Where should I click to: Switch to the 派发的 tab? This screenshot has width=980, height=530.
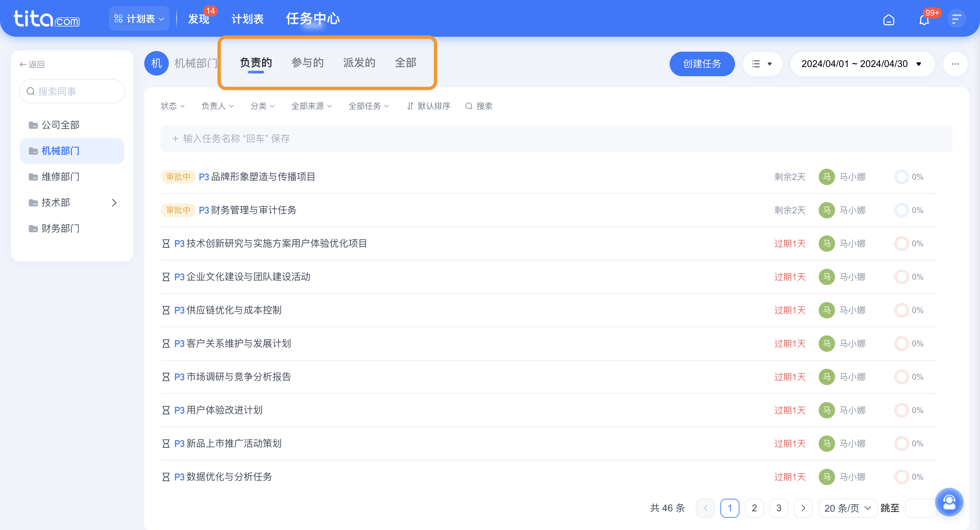click(x=359, y=63)
